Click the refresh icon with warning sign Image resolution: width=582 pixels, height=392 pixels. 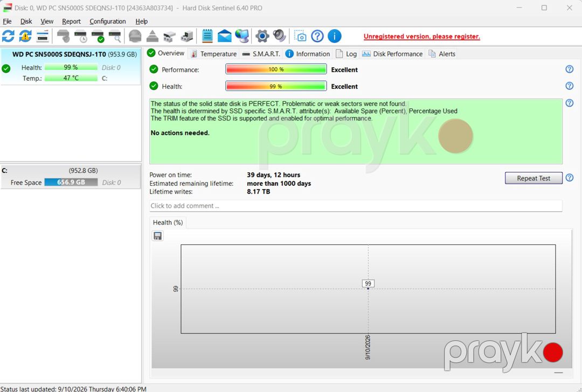tap(25, 36)
